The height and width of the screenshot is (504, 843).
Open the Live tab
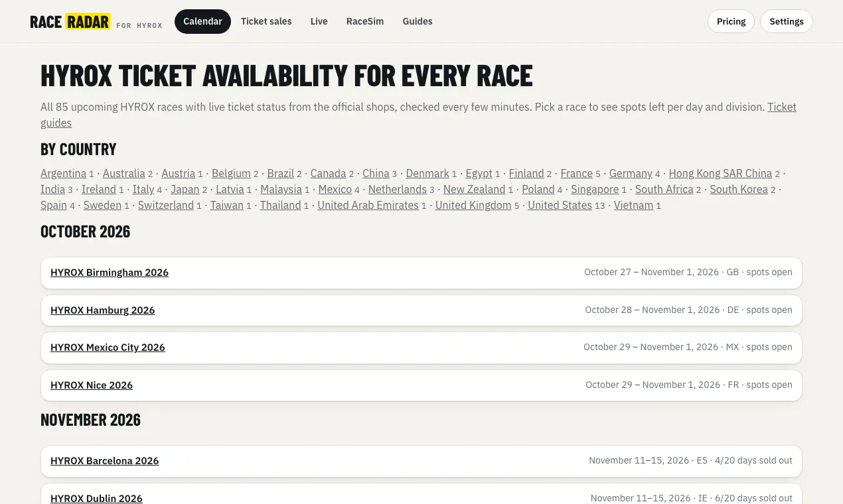click(x=319, y=21)
